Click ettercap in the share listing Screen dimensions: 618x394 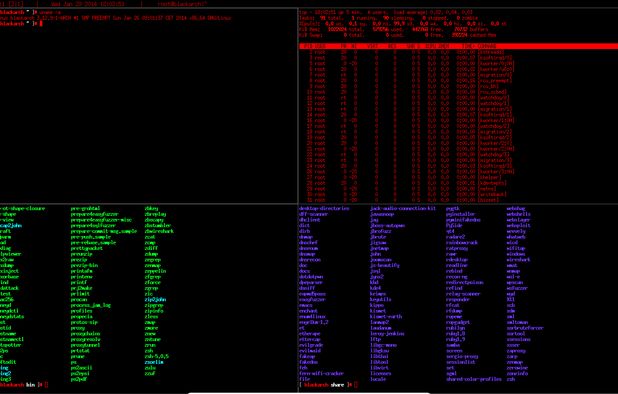(310, 339)
